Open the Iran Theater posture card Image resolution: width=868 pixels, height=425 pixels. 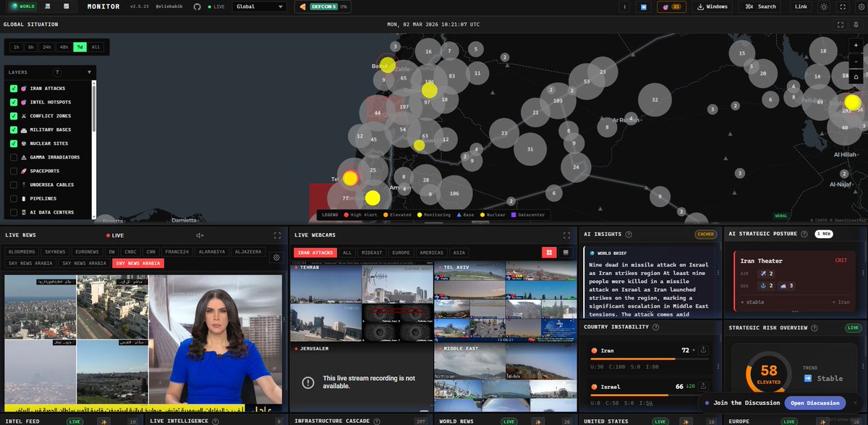(x=795, y=281)
